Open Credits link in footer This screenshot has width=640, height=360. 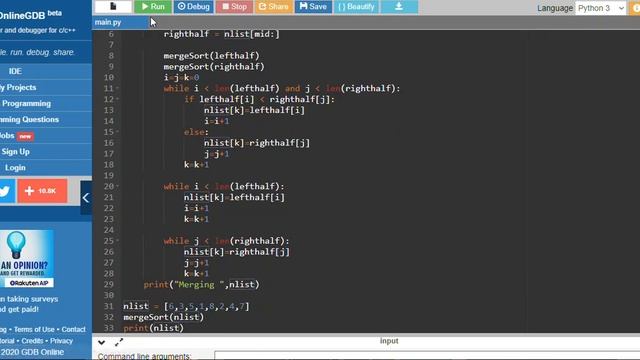pyautogui.click(x=32, y=341)
